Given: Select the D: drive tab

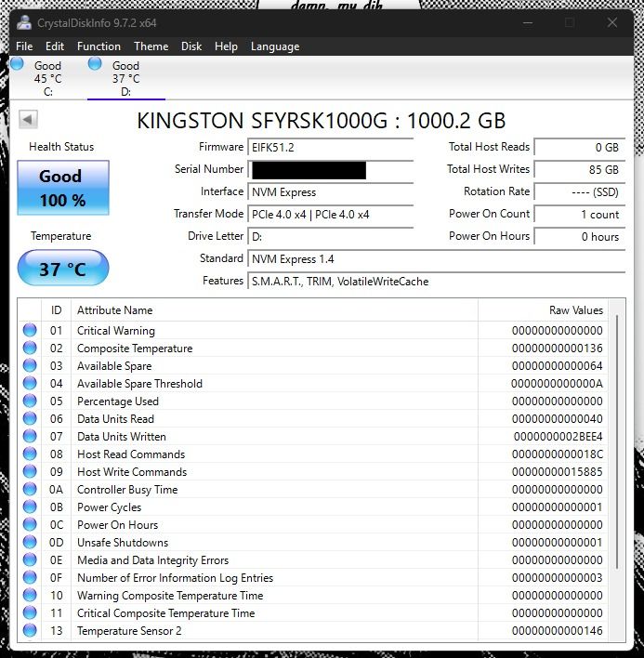Looking at the screenshot, I should click(125, 78).
